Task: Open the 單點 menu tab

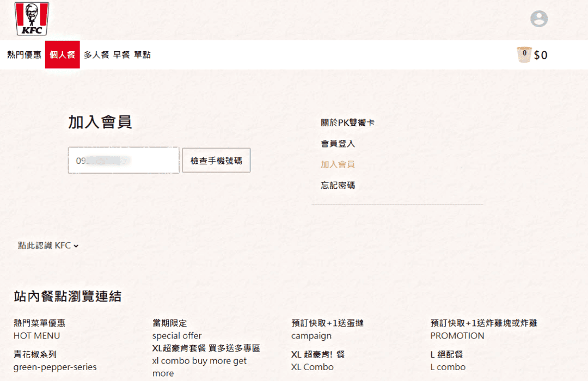Action: pyautogui.click(x=142, y=55)
